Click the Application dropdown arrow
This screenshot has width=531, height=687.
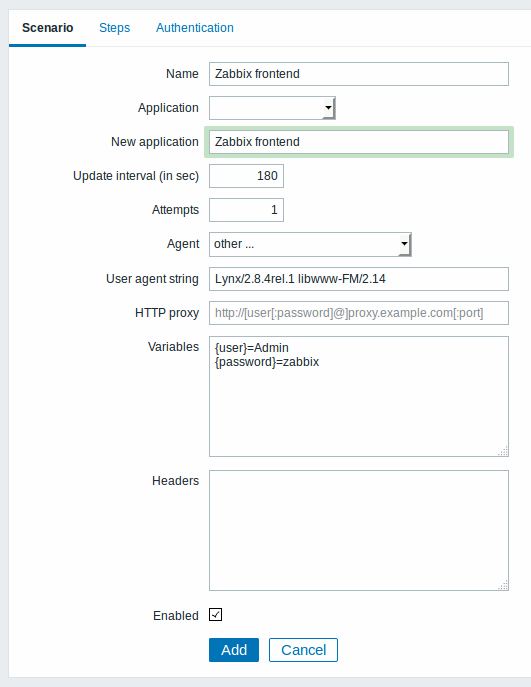328,108
